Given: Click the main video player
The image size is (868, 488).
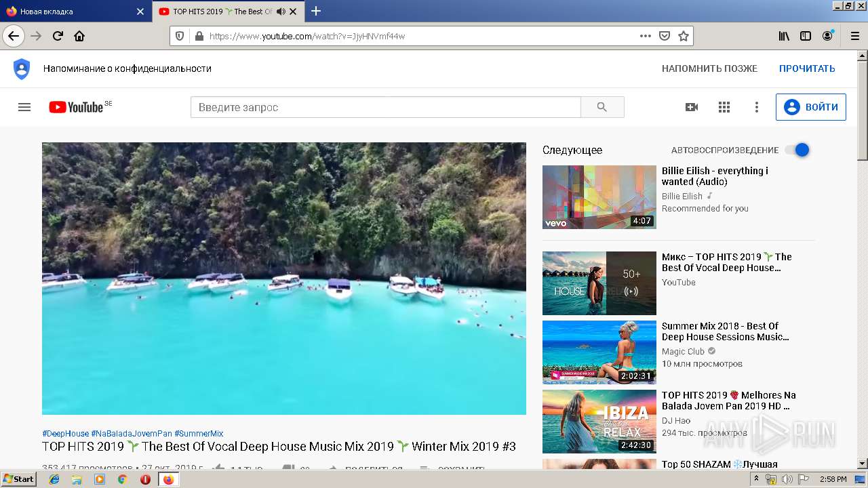Looking at the screenshot, I should [284, 278].
